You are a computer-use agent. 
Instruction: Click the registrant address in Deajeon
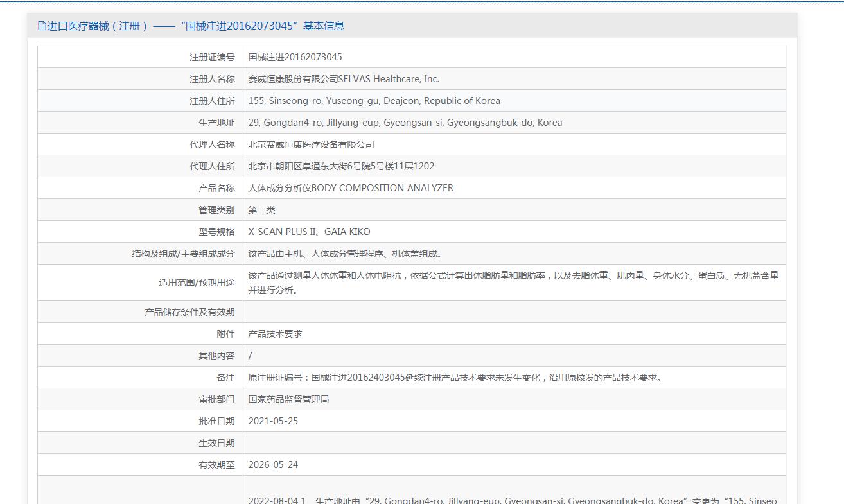pos(374,101)
